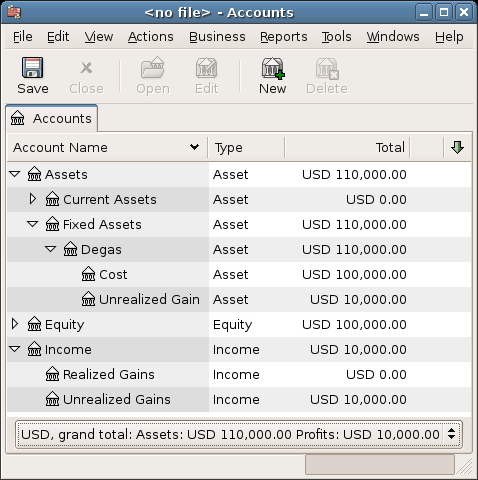Open the Help menu
Viewport: 478px width, 480px height.
[449, 37]
